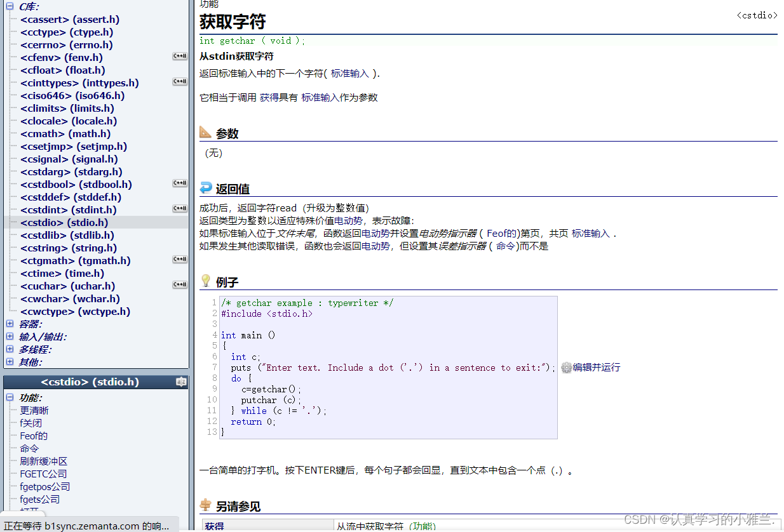Open the Feof的 entry in function list

34,436
